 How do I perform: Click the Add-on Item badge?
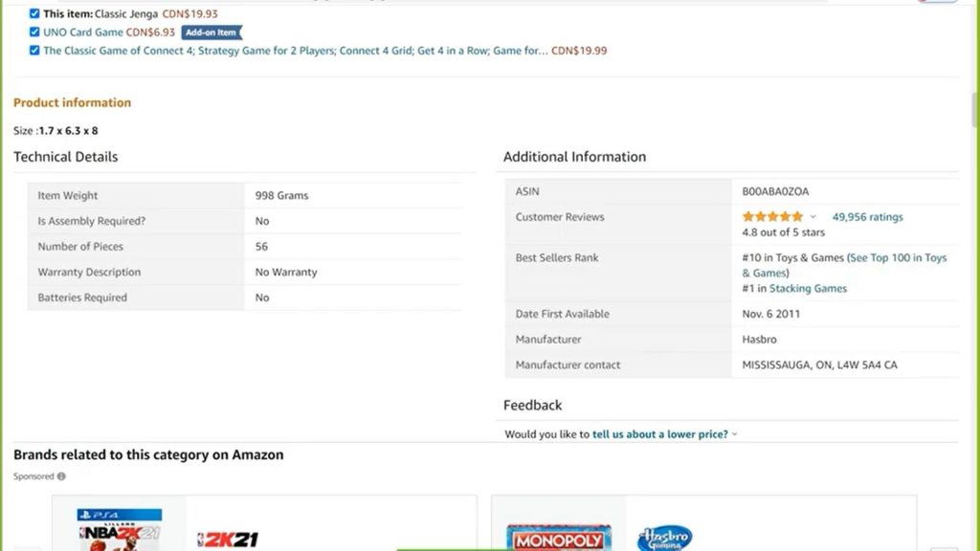pyautogui.click(x=212, y=33)
